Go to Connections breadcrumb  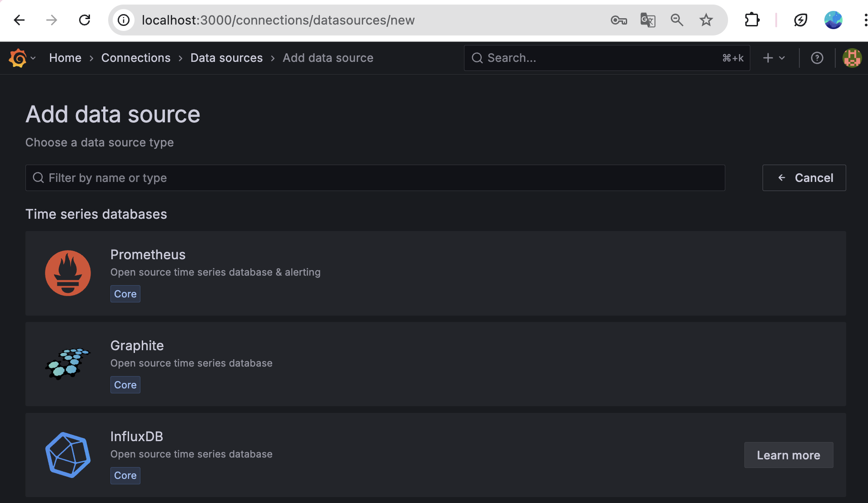[136, 58]
